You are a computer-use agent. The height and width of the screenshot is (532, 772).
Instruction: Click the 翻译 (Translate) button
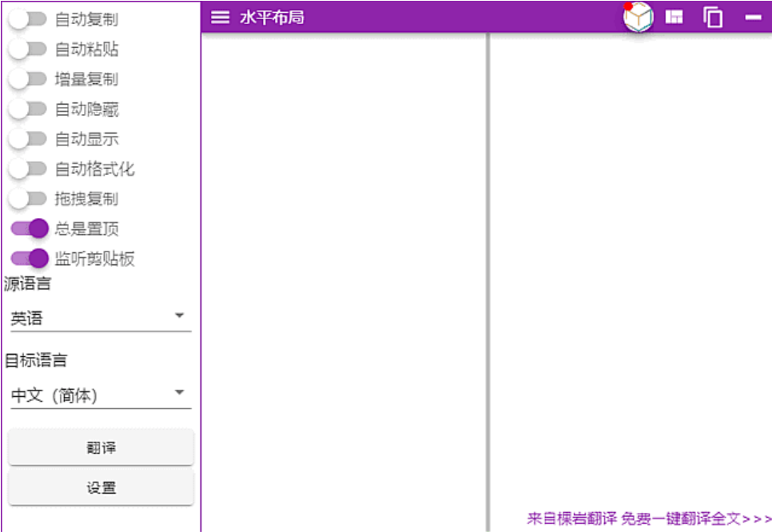[x=101, y=447]
